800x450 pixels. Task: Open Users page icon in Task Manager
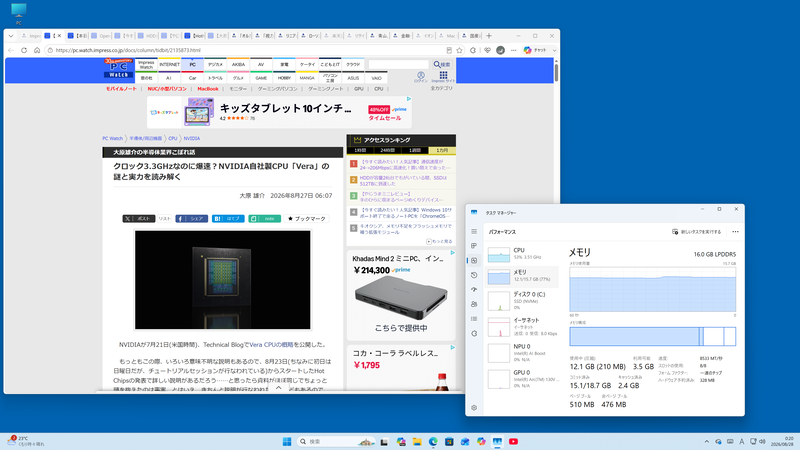[474, 304]
